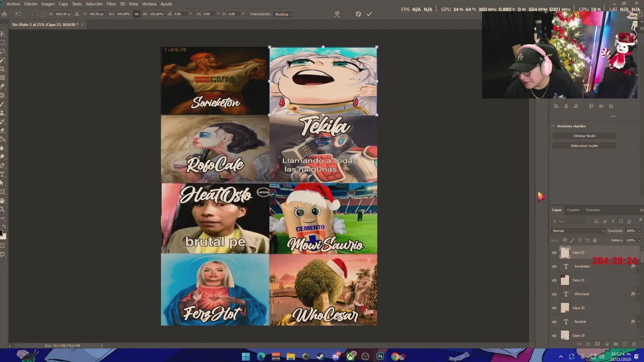Create a new group folder icon
The width and height of the screenshot is (644, 362).
616,344
